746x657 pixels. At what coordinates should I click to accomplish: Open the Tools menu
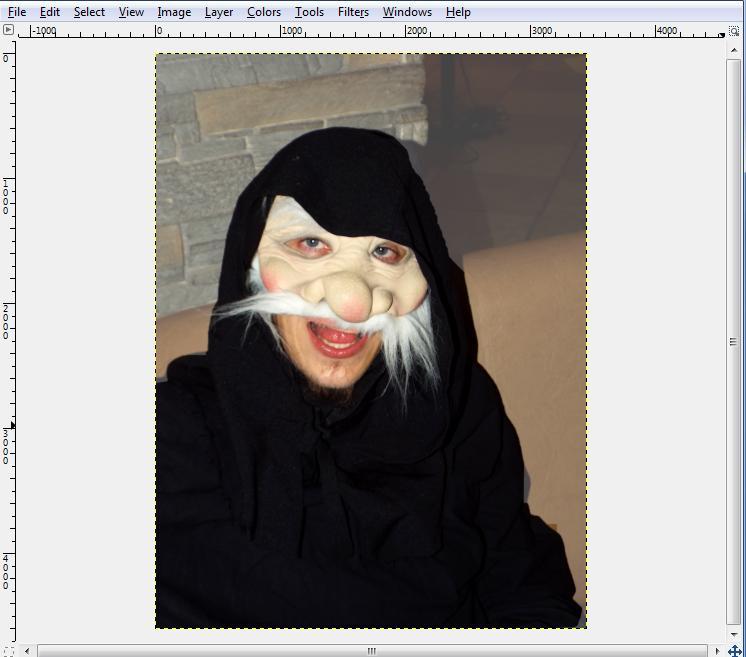[x=309, y=12]
